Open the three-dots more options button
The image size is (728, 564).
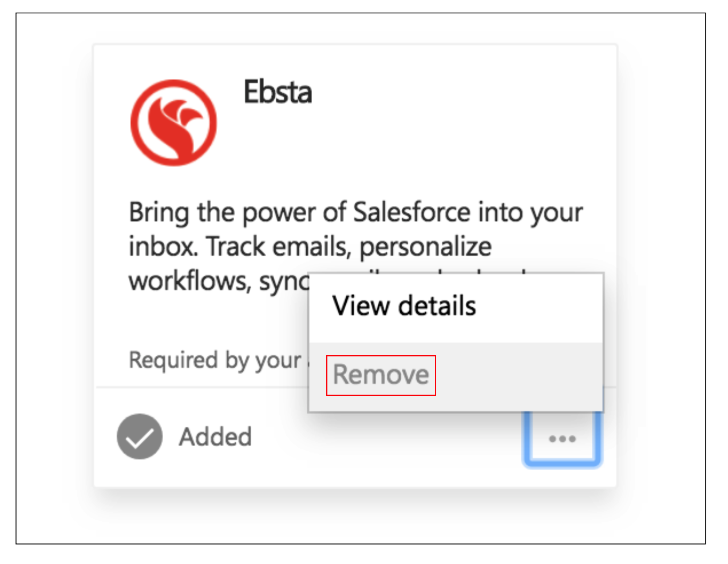562,439
